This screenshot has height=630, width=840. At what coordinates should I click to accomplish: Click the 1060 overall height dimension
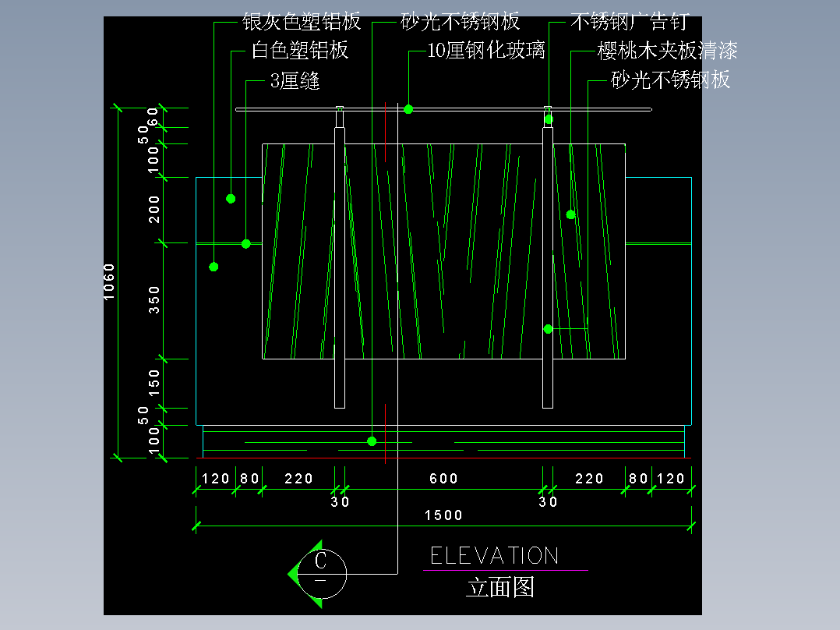click(109, 282)
